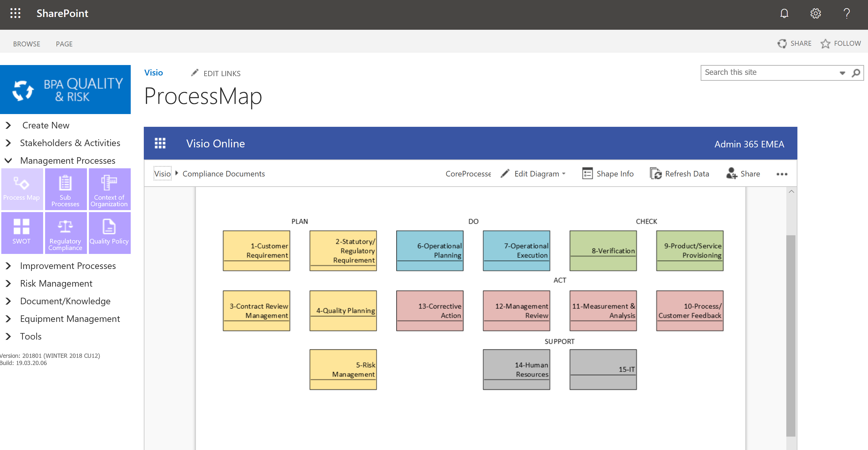
Task: Open the notifications bell
Action: tap(784, 13)
